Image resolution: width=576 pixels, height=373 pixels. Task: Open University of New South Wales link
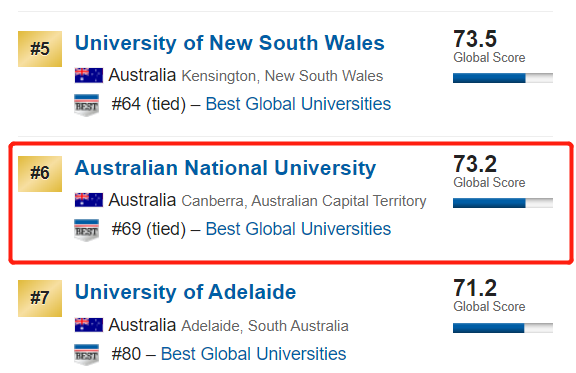[230, 43]
